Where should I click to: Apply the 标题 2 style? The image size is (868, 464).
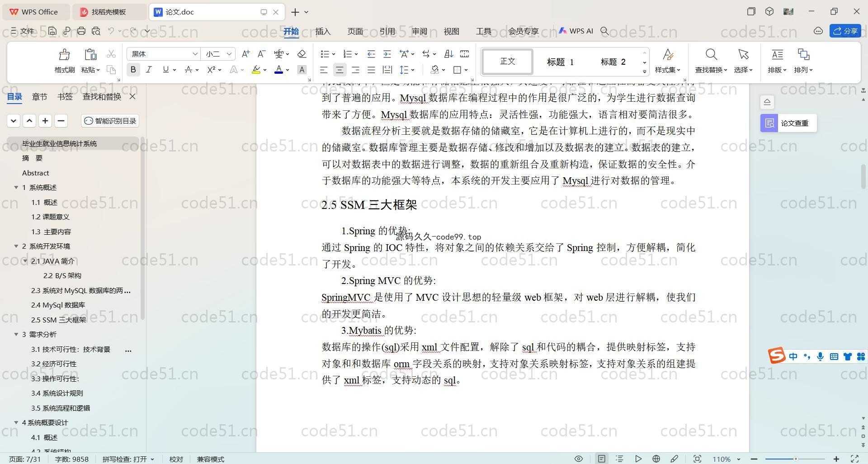point(613,62)
